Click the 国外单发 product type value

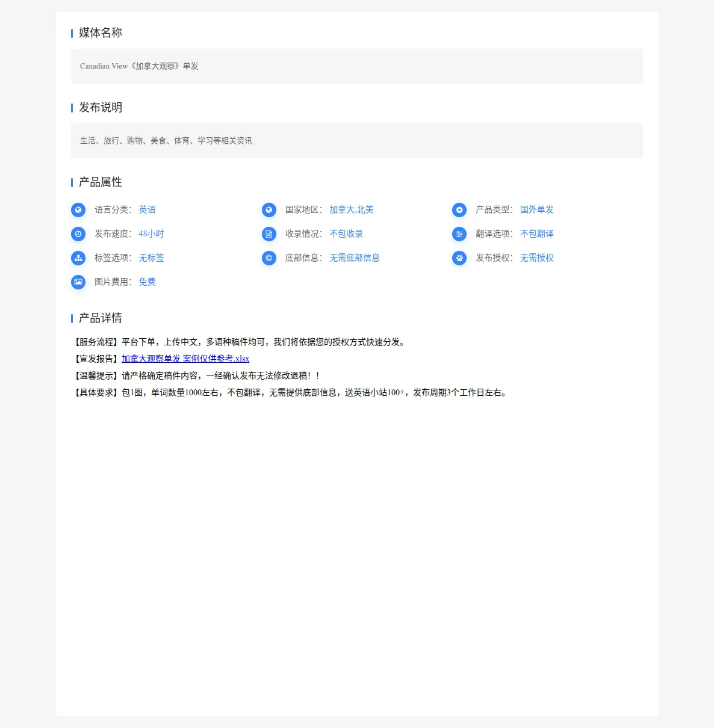[537, 210]
